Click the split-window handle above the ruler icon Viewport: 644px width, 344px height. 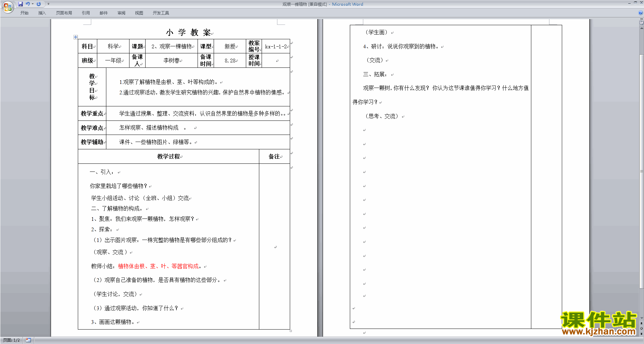[x=641, y=19]
